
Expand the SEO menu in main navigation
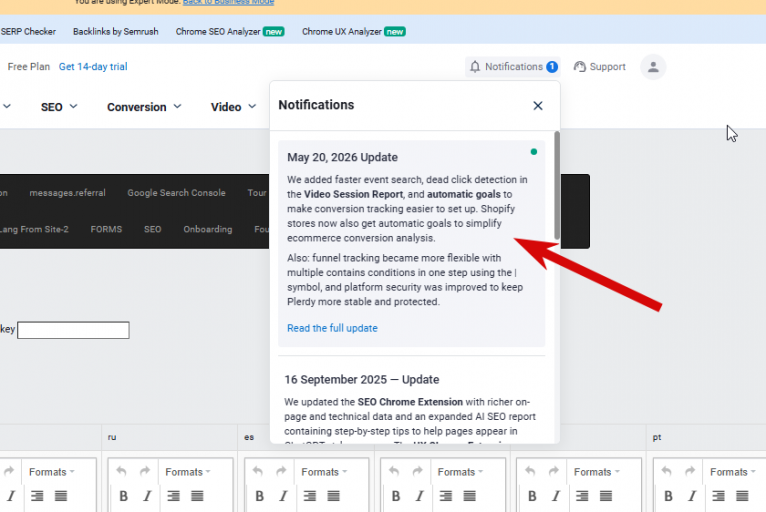(59, 107)
